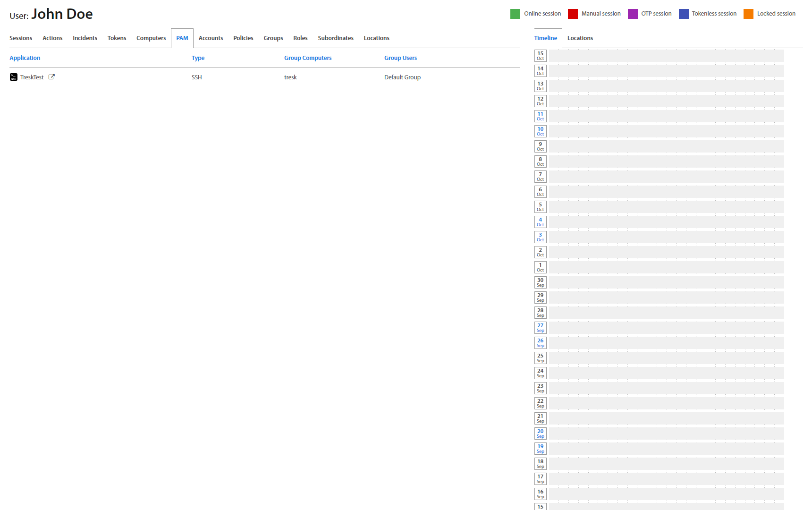Sort by the Application column header
Screen dimensions: 812x510
pyautogui.click(x=25, y=58)
